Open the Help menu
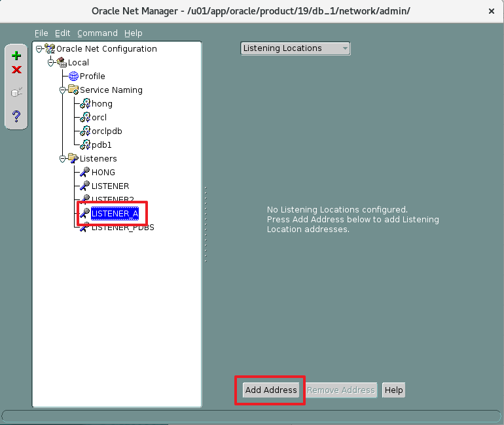This screenshot has width=504, height=425. [133, 33]
